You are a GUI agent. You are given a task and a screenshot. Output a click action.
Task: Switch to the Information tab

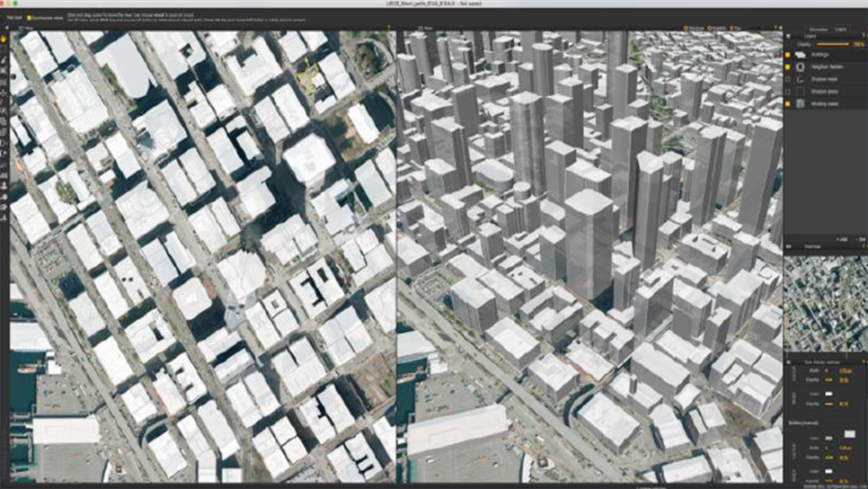click(817, 29)
